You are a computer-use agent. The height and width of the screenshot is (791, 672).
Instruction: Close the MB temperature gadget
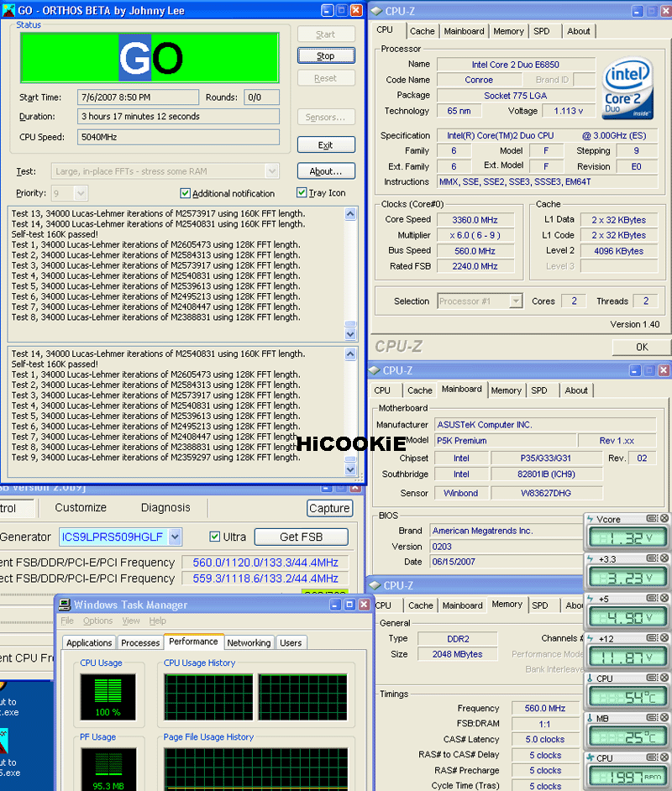pyautogui.click(x=662, y=719)
